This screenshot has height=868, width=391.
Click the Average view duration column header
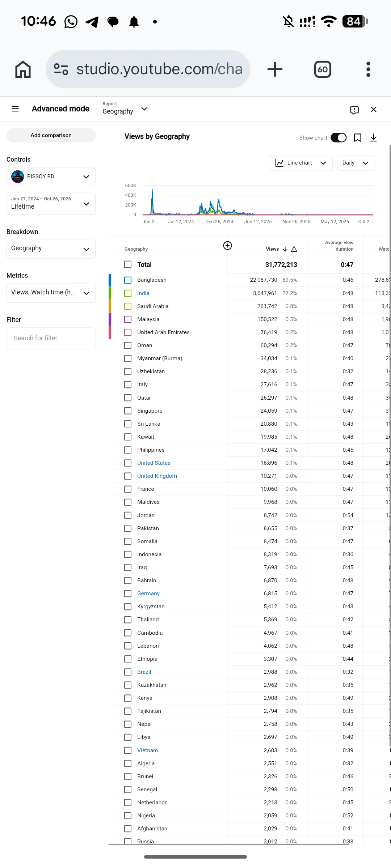(339, 246)
